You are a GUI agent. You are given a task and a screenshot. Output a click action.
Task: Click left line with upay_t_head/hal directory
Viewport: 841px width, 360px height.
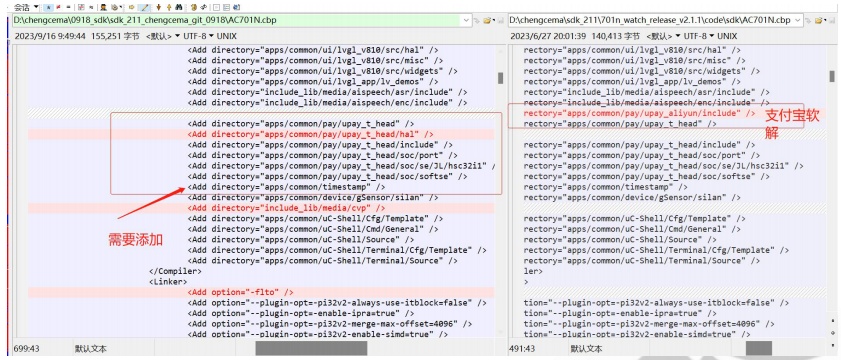pyautogui.click(x=311, y=134)
